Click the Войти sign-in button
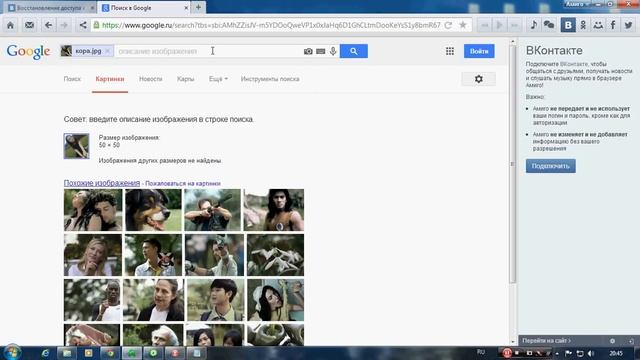Image resolution: width=640 pixels, height=360 pixels. [479, 51]
